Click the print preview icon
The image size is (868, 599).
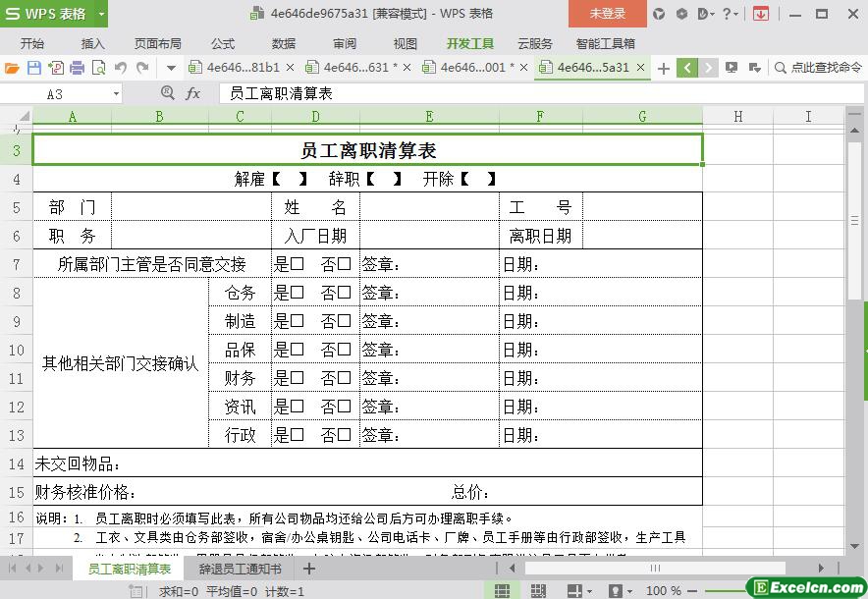point(98,68)
